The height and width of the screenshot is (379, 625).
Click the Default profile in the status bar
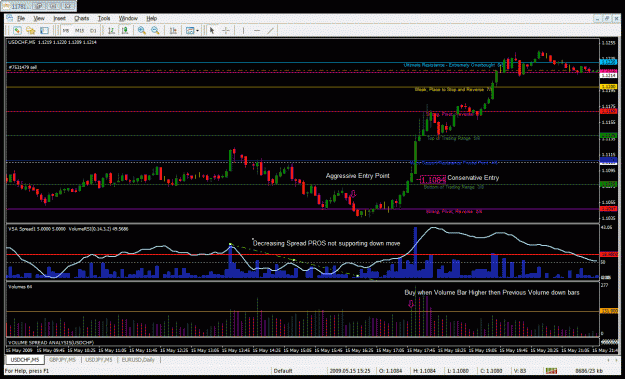pyautogui.click(x=283, y=371)
